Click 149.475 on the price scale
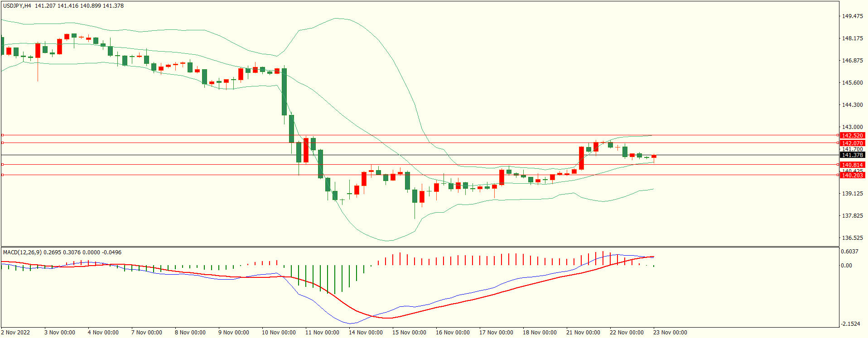 coord(852,16)
